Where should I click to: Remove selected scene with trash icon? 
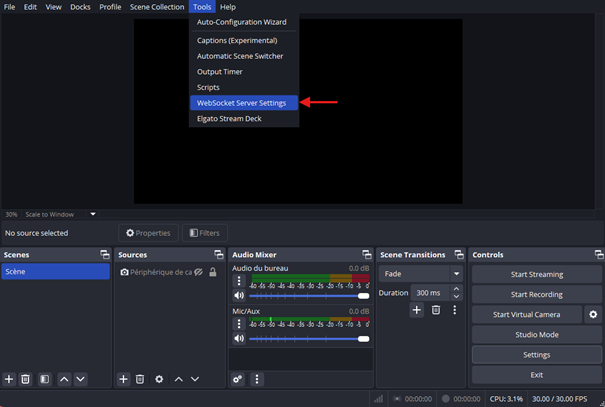25,379
